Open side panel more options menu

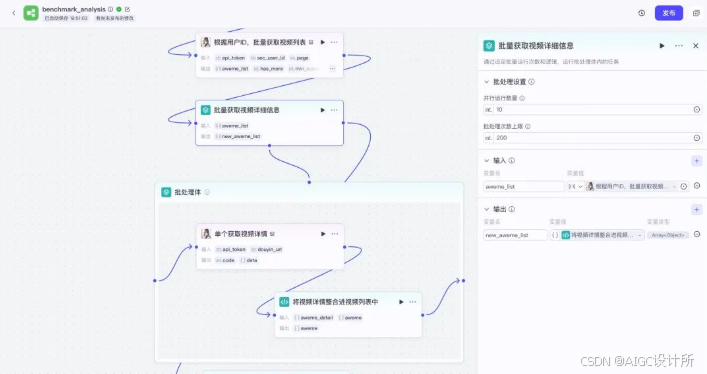click(x=679, y=46)
